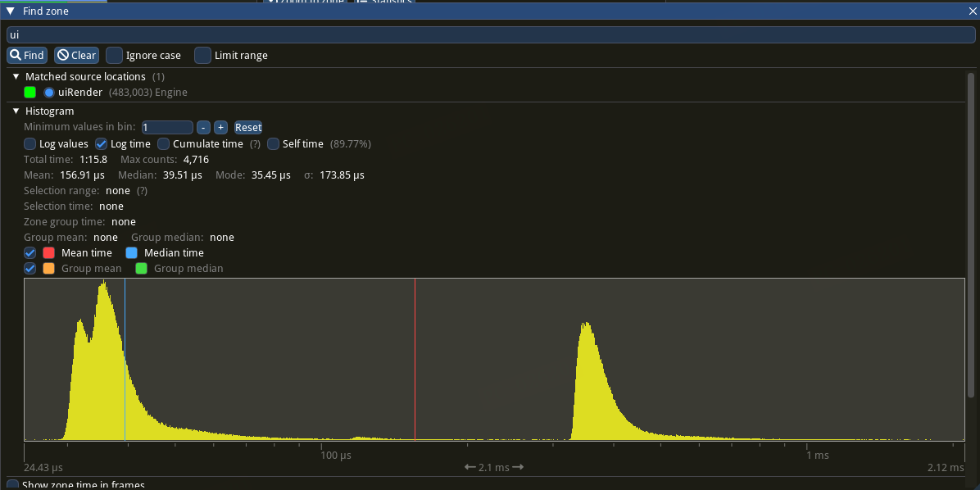Click the red mean line in histogram
This screenshot has width=980, height=490.
(x=415, y=360)
